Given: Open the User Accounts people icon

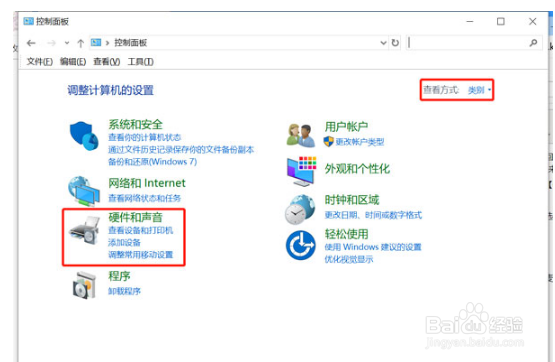Looking at the screenshot, I should 301,135.
